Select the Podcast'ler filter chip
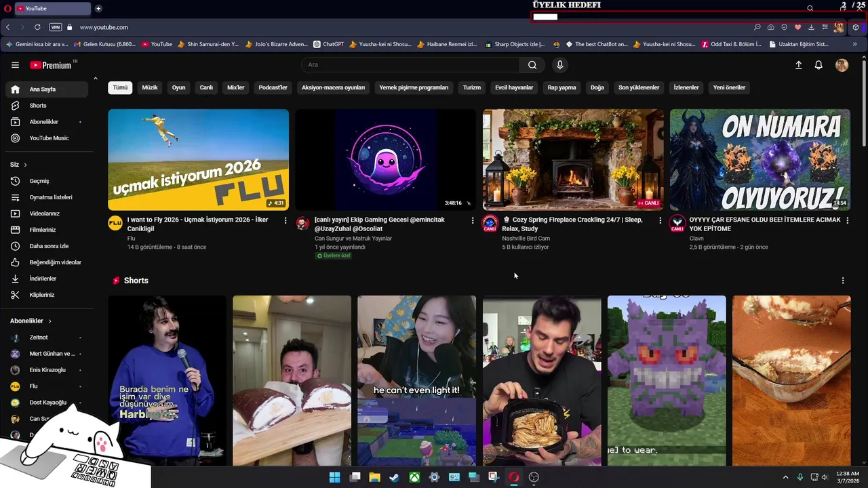 [x=273, y=87]
